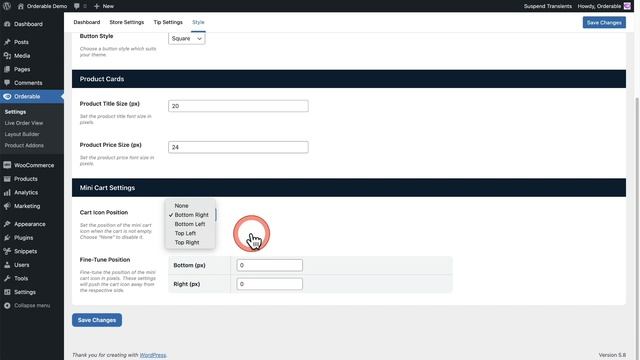The height and width of the screenshot is (360, 640).
Task: Follow the WordPress footer link
Action: pyautogui.click(x=153, y=355)
